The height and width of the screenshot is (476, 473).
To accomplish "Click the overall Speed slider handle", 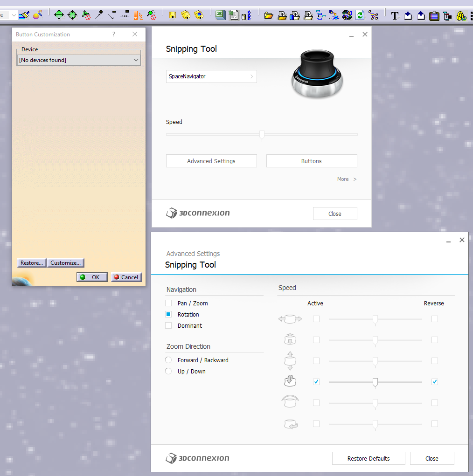I will [262, 136].
